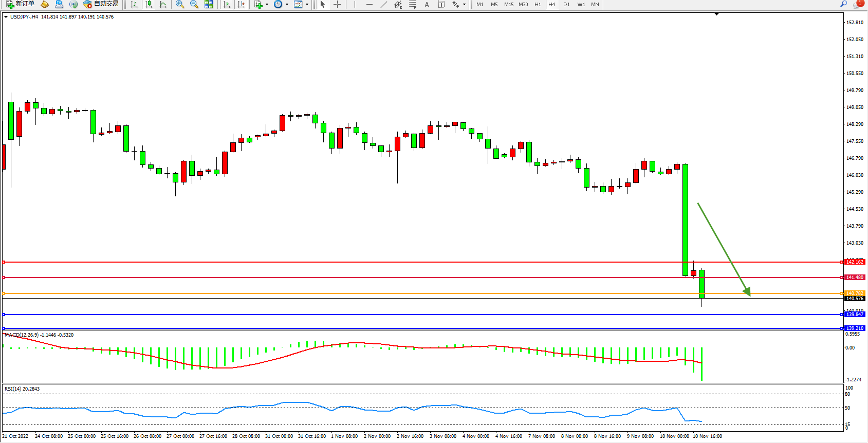Open the search magnifier icon
Viewport: 868px width, 443px height.
click(843, 4)
